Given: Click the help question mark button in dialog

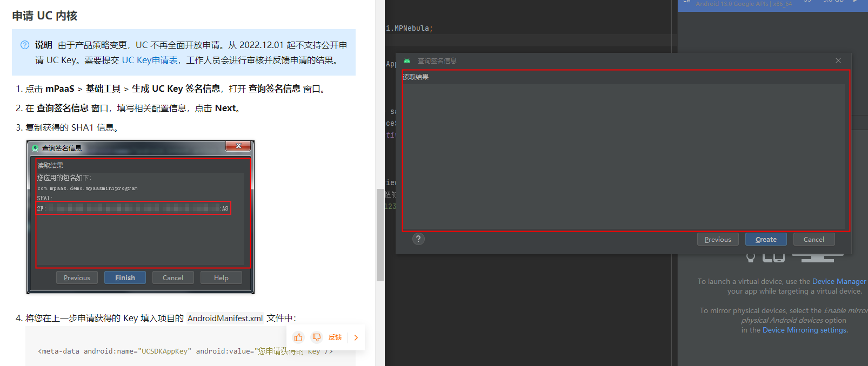Looking at the screenshot, I should pos(418,239).
